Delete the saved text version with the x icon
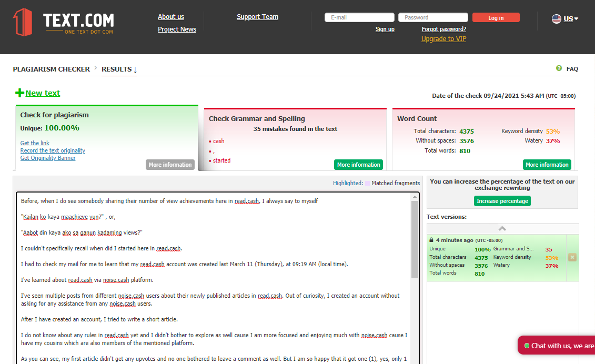595x364 pixels. coord(572,257)
